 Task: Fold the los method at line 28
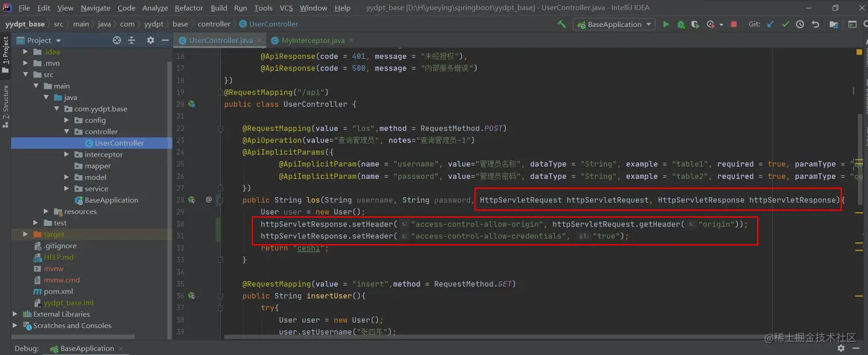(220, 200)
